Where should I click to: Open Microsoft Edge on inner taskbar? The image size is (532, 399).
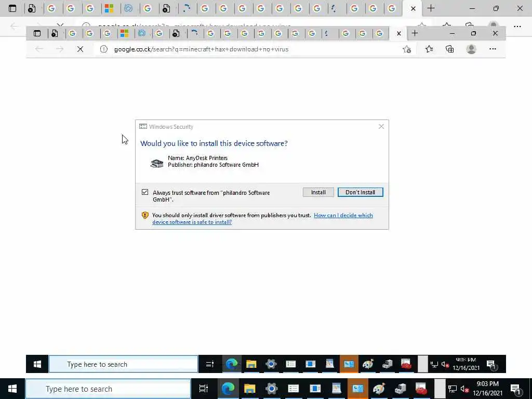(x=232, y=364)
